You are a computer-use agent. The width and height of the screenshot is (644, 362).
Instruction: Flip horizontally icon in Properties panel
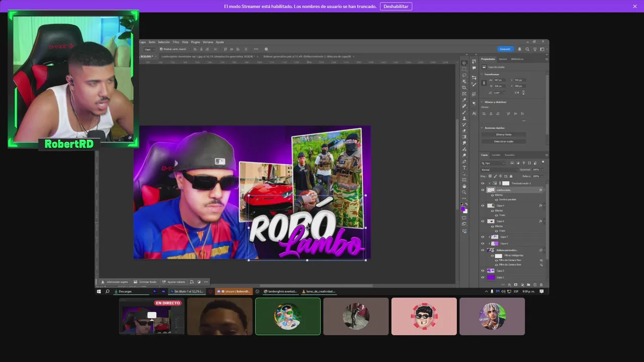point(517,93)
